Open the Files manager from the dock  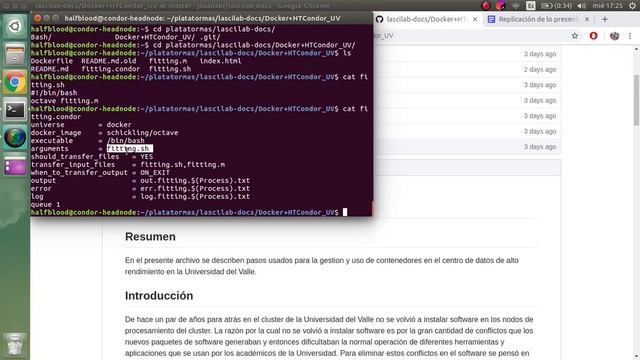pyautogui.click(x=15, y=54)
